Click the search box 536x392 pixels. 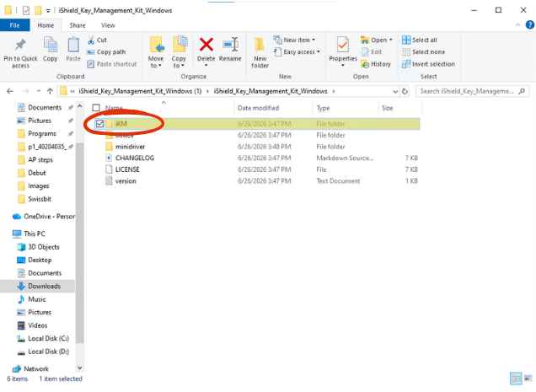point(473,91)
